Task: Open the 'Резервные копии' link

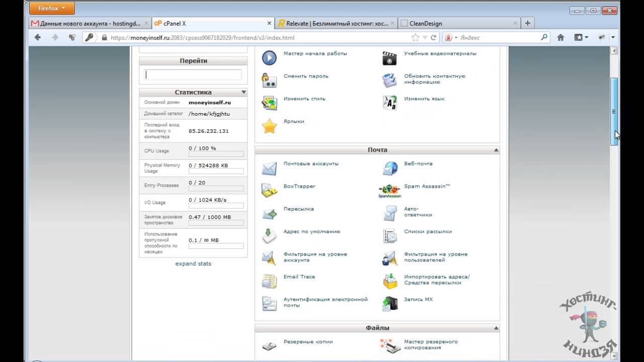Action: point(308,341)
